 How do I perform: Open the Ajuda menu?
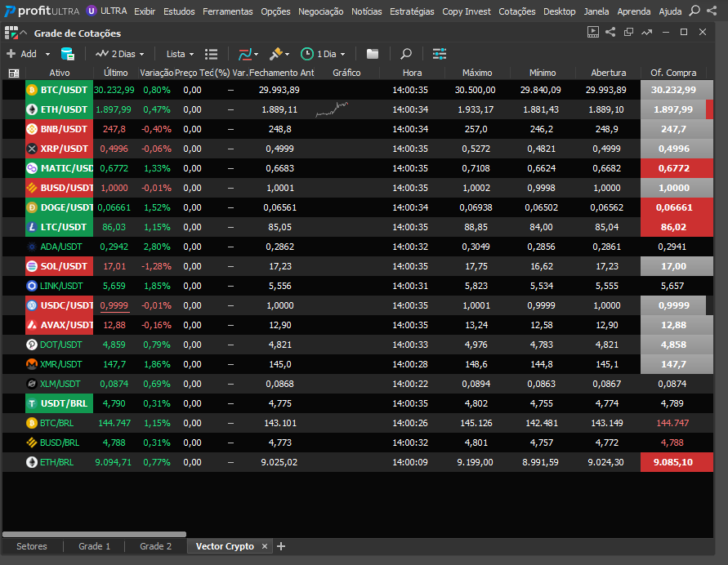[671, 11]
